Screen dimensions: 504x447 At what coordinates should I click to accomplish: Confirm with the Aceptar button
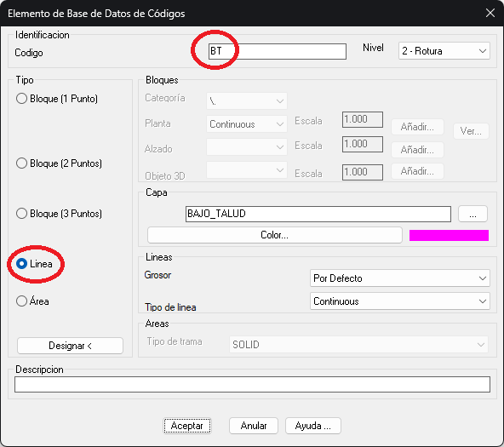pyautogui.click(x=187, y=426)
